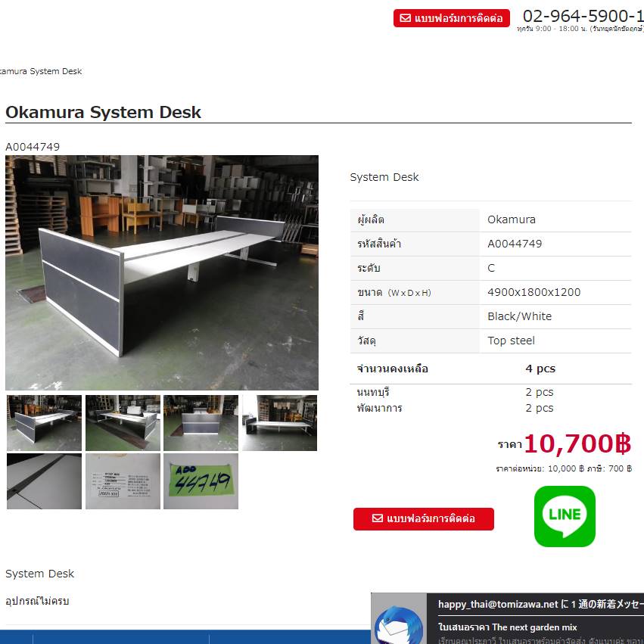This screenshot has width=644, height=644.
Task: Click the red contact form button in the header
Action: coord(451,18)
